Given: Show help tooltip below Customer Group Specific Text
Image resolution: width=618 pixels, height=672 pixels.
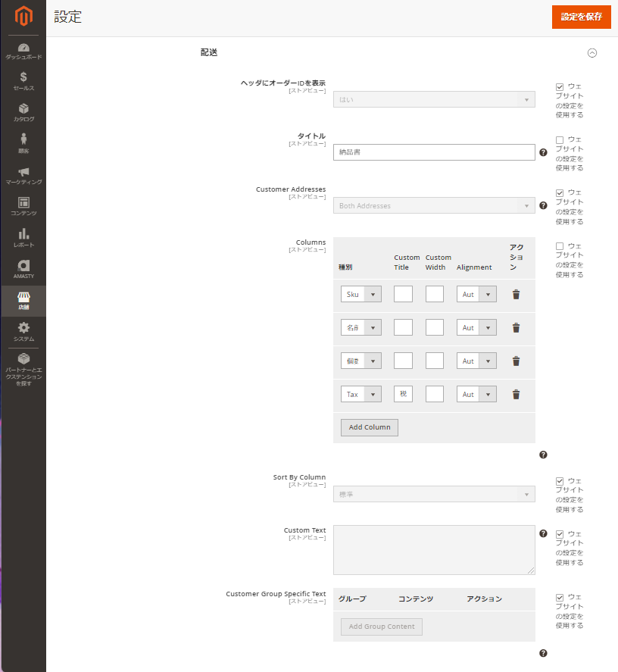Looking at the screenshot, I should coord(543,653).
